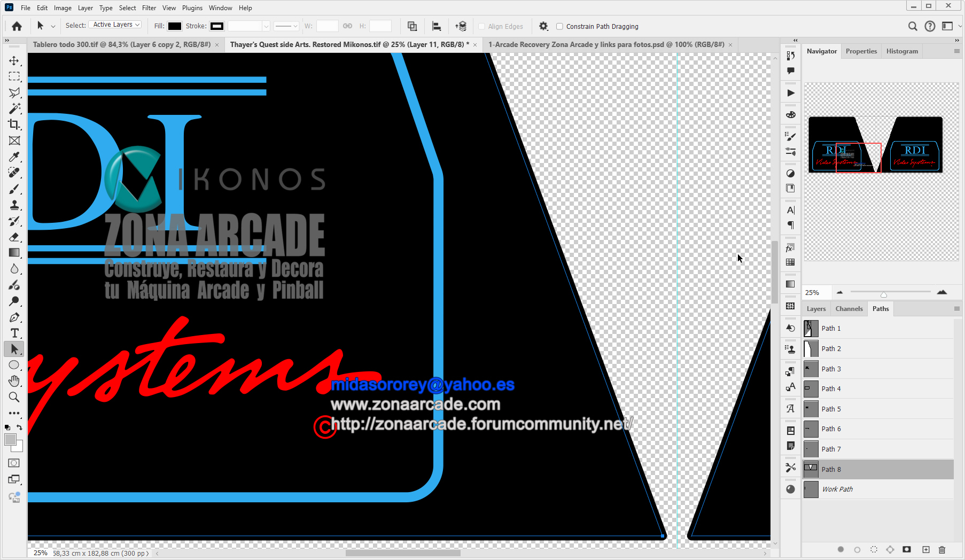The height and width of the screenshot is (560, 965).
Task: Delete current path with trash icon
Action: [942, 549]
